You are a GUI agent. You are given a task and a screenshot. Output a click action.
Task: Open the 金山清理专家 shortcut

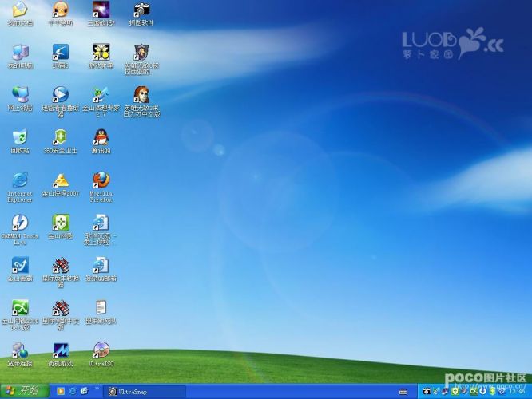point(101,94)
